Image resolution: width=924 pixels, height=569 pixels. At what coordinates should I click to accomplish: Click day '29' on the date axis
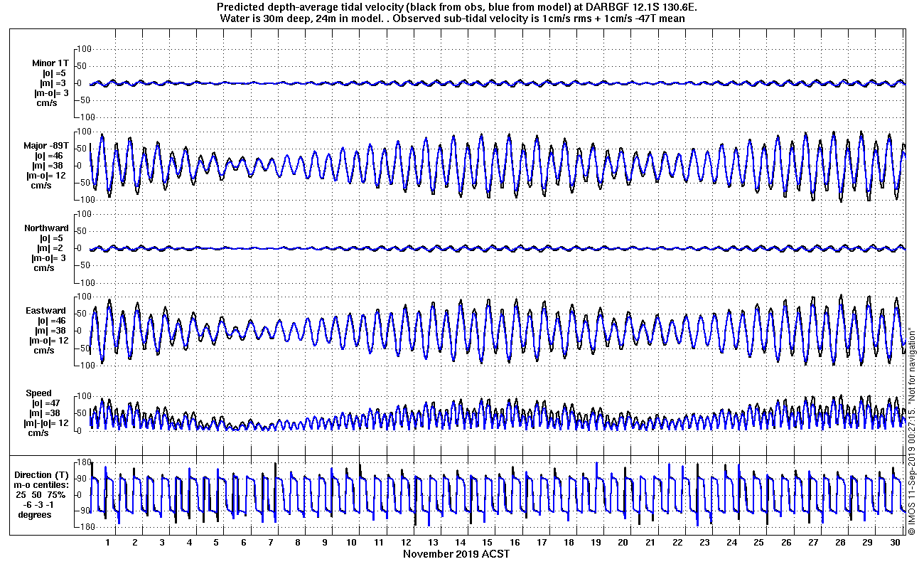867,542
